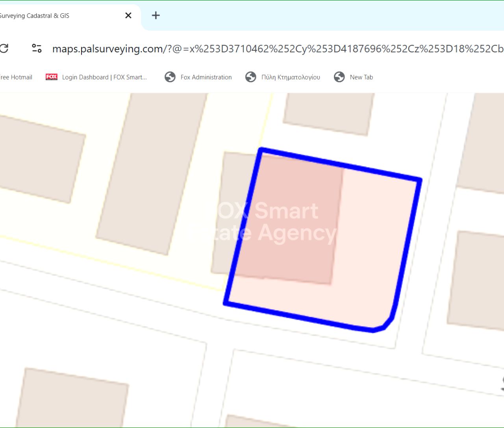
Task: Click the maps.palsurveying.com address bar URL
Action: (x=278, y=49)
